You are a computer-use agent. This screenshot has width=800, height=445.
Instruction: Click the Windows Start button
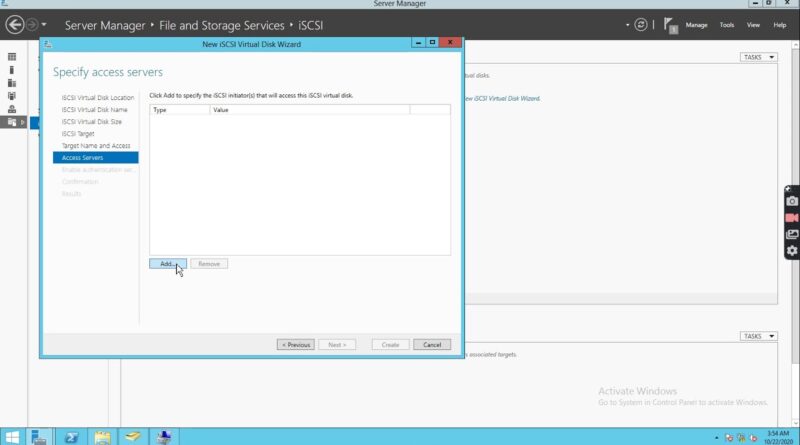12,437
